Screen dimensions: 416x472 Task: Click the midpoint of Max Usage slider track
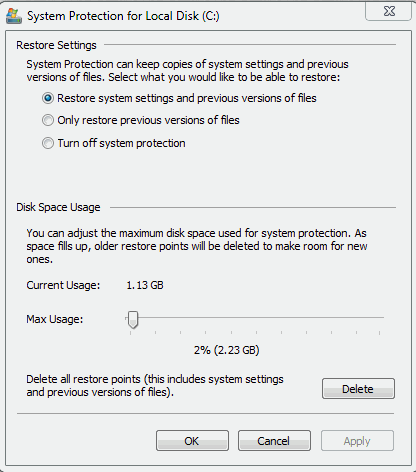(x=255, y=318)
